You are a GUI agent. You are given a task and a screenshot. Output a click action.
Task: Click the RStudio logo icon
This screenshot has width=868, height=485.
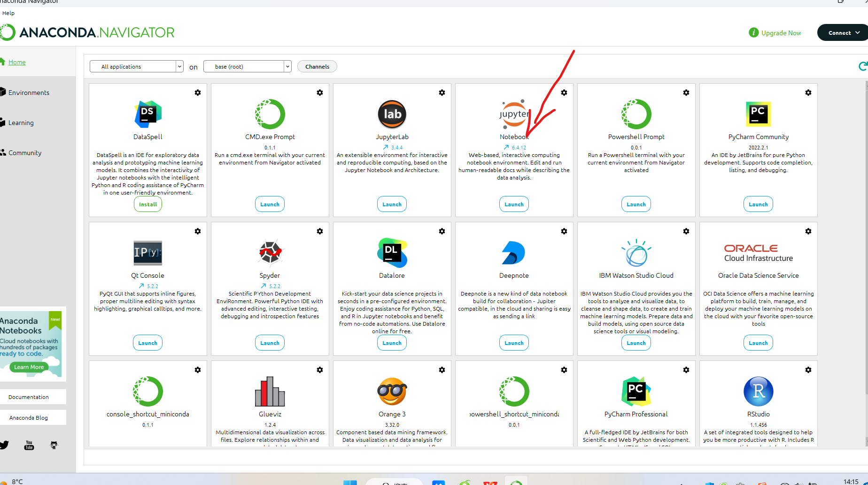[759, 391]
